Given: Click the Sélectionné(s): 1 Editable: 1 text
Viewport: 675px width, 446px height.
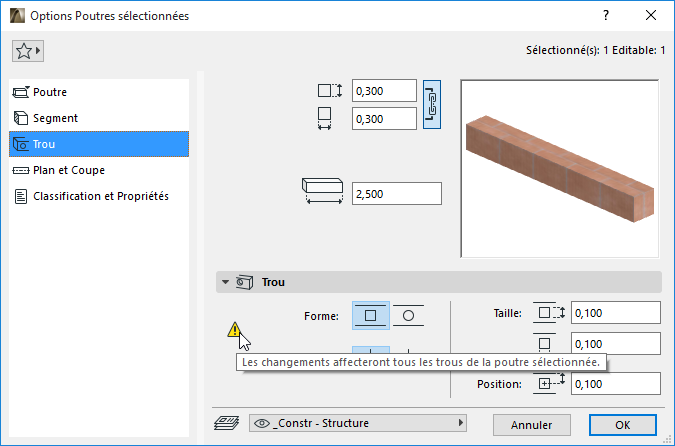Looking at the screenshot, I should point(595,50).
